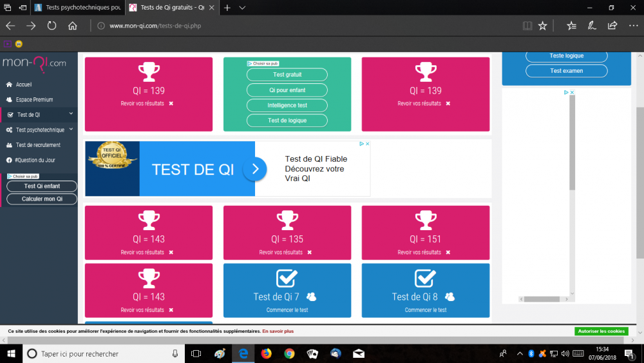This screenshot has width=644, height=363.
Task: Add page to favorites with star icon
Action: pos(542,26)
